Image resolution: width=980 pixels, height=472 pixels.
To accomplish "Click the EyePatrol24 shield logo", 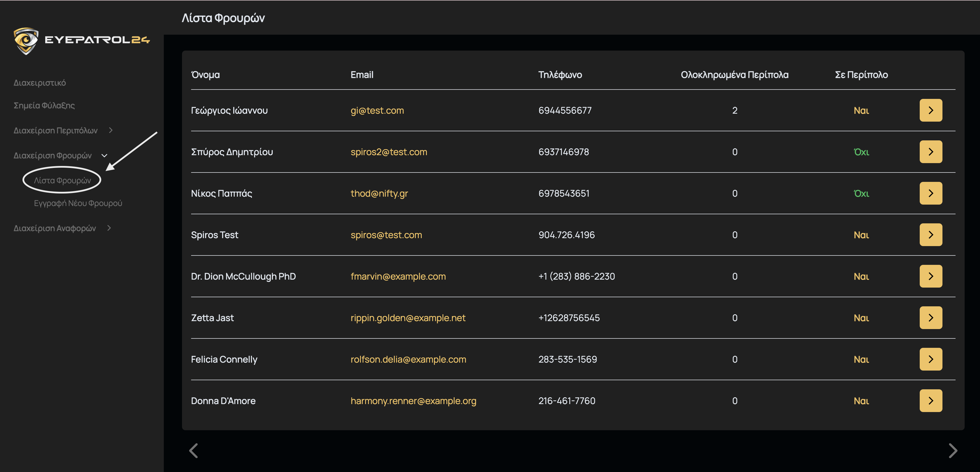I will (26, 40).
